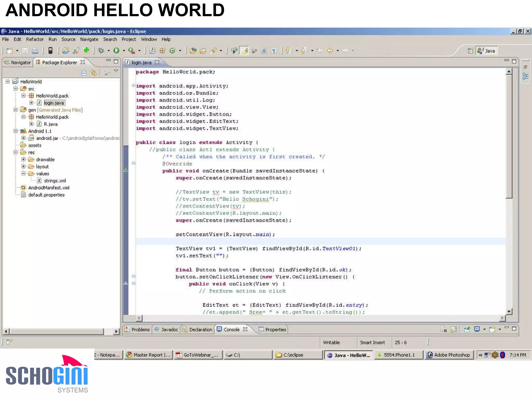Click the Back navigation yellow arrow
The height and width of the screenshot is (399, 532).
(x=330, y=50)
